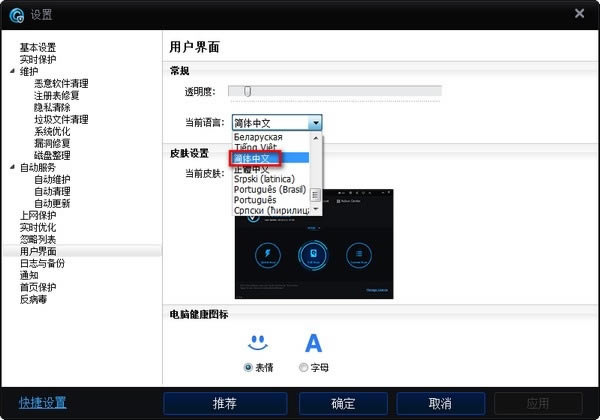Open 首页保护 settings

(38, 287)
